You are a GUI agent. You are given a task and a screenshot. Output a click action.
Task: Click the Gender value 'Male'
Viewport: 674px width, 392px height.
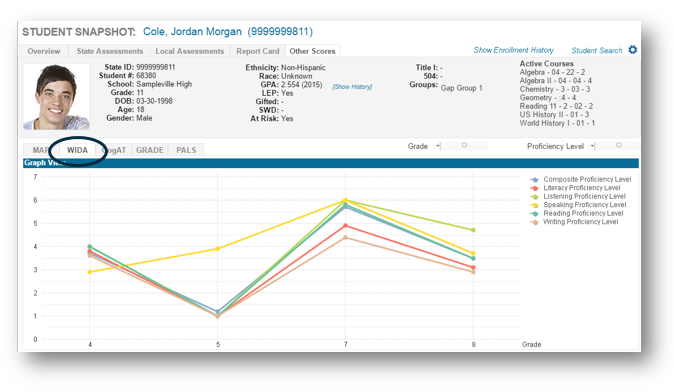pos(144,118)
